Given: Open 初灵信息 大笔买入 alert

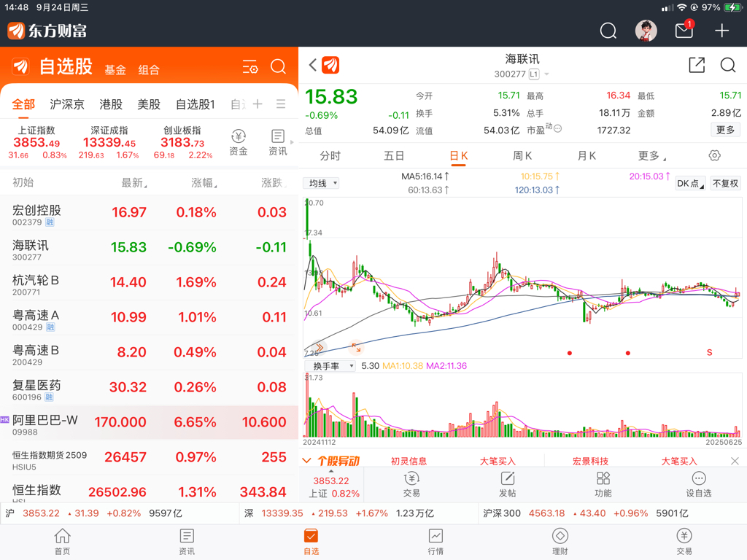Looking at the screenshot, I should (452, 461).
